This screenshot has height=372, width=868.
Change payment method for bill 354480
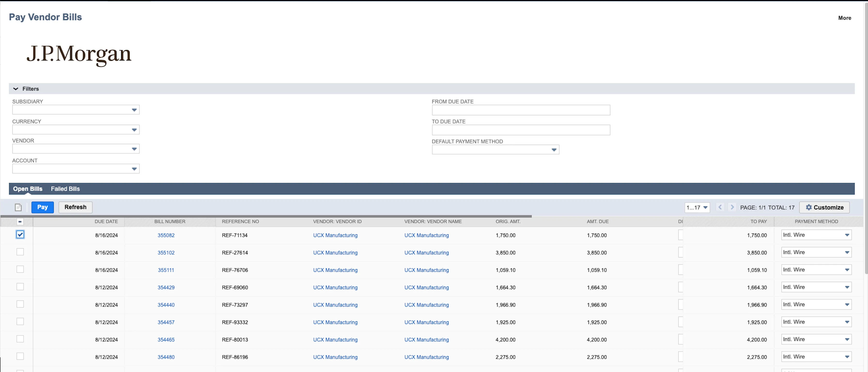click(x=816, y=356)
